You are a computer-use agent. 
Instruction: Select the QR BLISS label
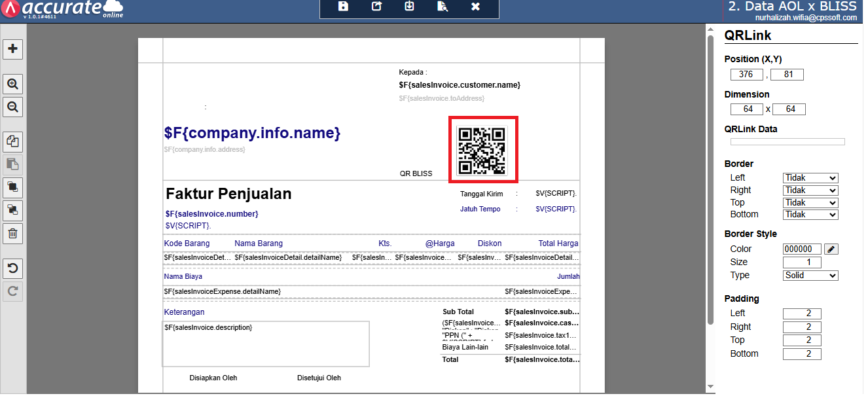pyautogui.click(x=416, y=174)
